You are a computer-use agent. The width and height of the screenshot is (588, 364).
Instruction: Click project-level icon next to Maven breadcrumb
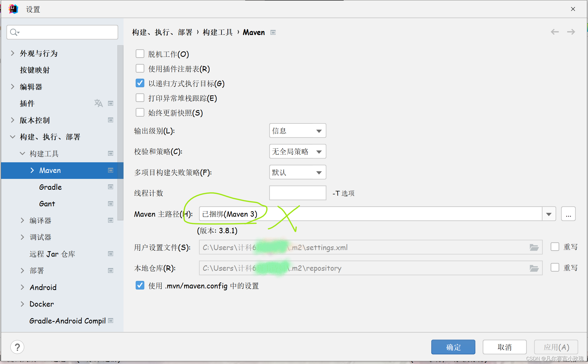pyautogui.click(x=273, y=33)
